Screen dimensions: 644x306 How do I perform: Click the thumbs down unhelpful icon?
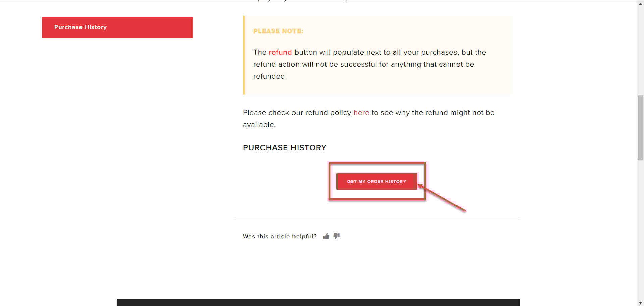coord(337,236)
